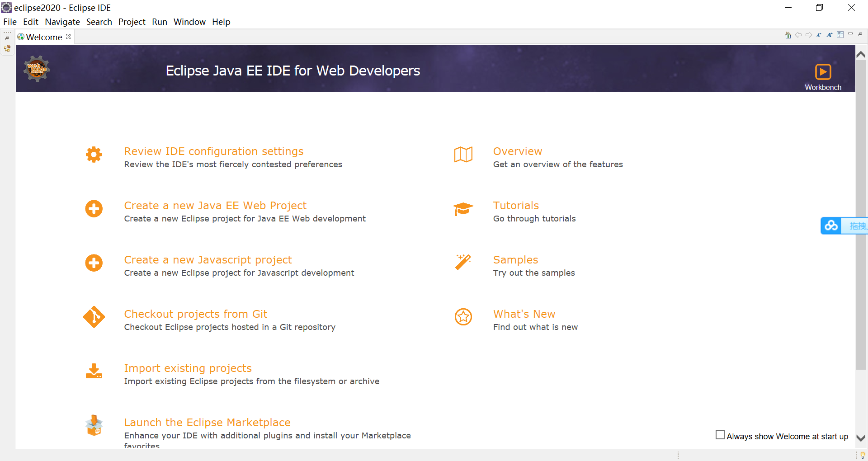Click the graduation cap icon beside Tutorials

coord(463,209)
